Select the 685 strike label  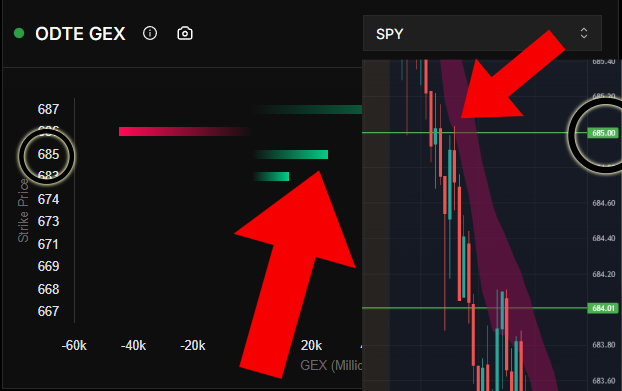pos(48,154)
